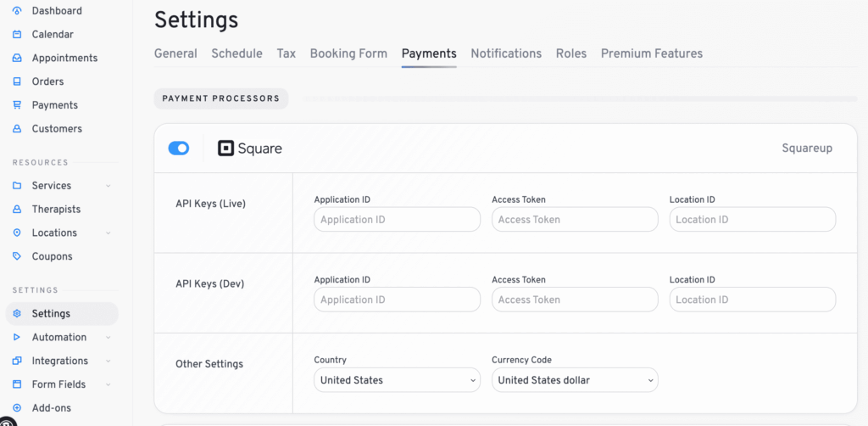
Task: Select the Payments settings tab
Action: tap(429, 53)
